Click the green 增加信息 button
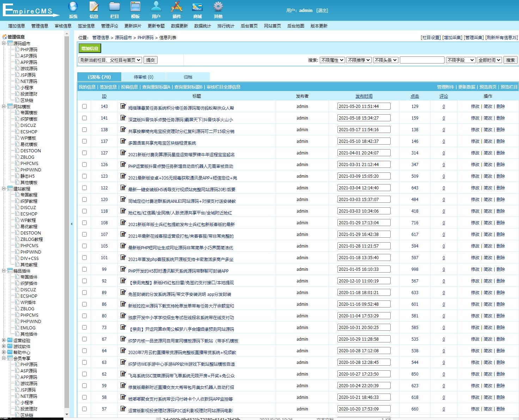This screenshot has width=519, height=420. pos(90,49)
